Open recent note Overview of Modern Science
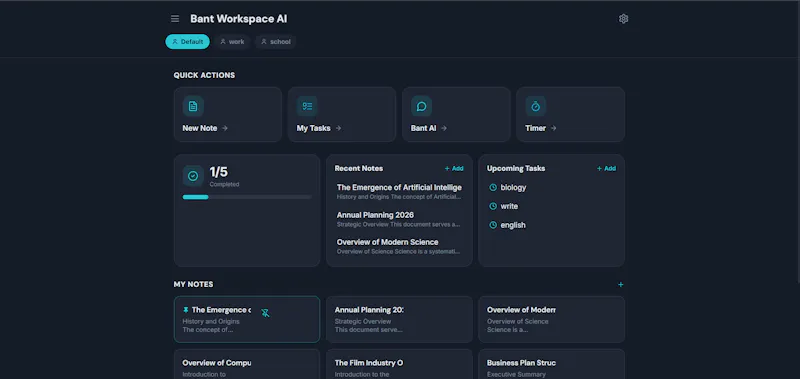The width and height of the screenshot is (800, 379). [399, 246]
